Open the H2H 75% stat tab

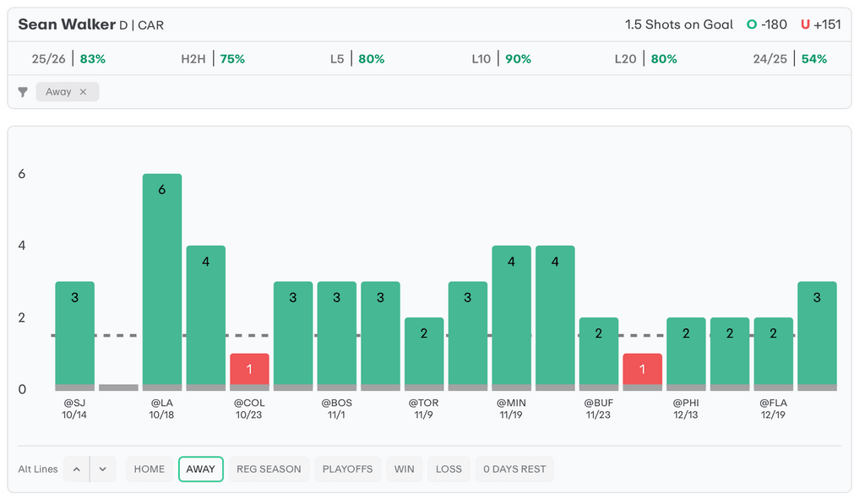coord(213,59)
